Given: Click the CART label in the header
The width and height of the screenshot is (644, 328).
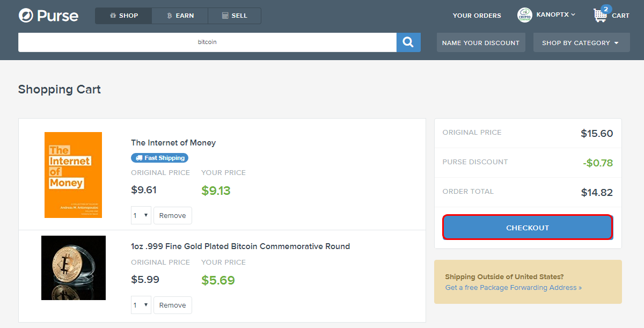Looking at the screenshot, I should tap(620, 16).
